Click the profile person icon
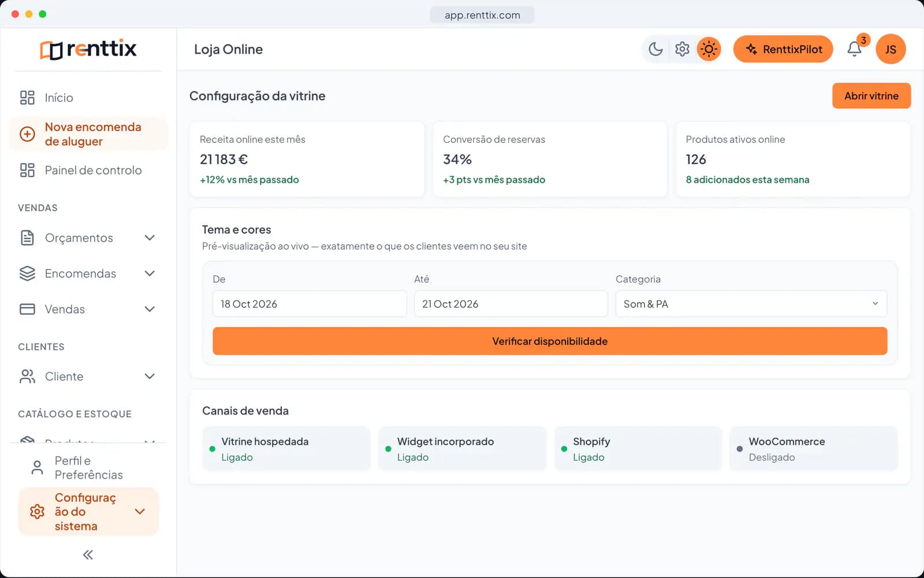This screenshot has width=924, height=578. pyautogui.click(x=37, y=468)
